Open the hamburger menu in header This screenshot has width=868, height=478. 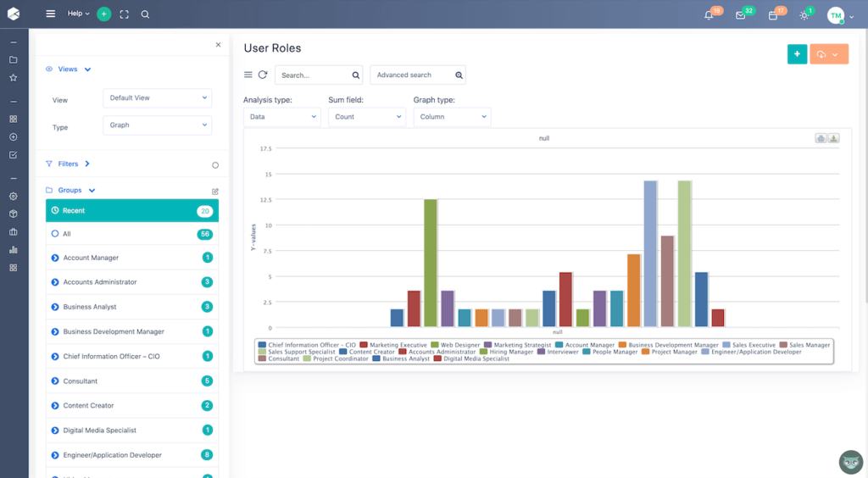pos(51,14)
